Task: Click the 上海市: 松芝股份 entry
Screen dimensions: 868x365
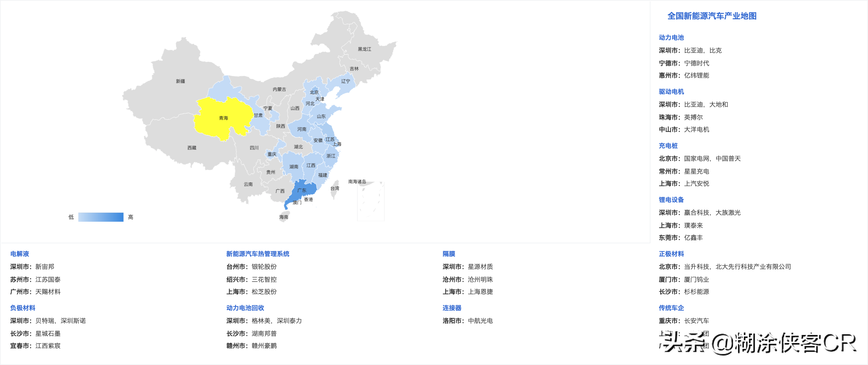Action: (x=252, y=292)
